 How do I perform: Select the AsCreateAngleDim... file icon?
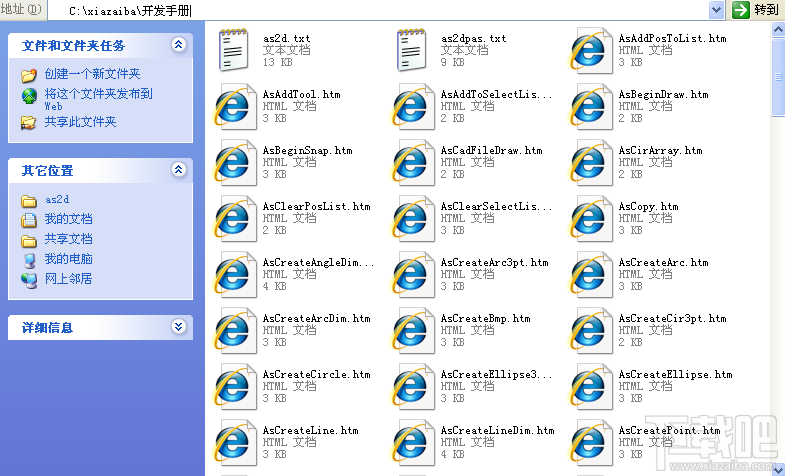pos(234,275)
